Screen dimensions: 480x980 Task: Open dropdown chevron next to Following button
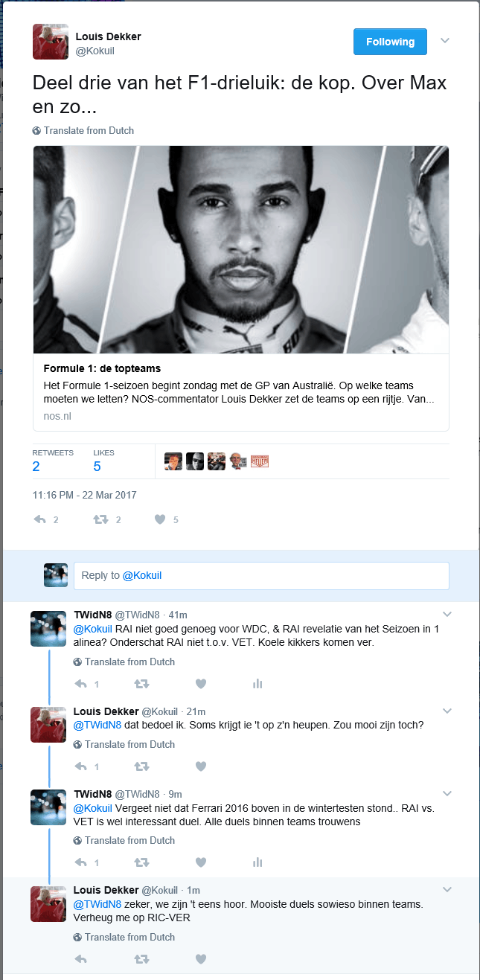coord(445,41)
